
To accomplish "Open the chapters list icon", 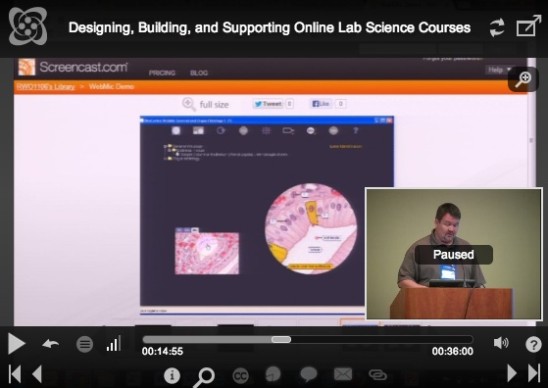I will [85, 344].
